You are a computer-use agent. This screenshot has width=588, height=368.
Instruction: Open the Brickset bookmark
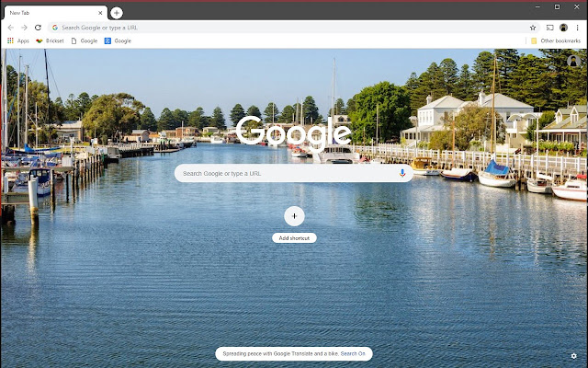point(50,40)
